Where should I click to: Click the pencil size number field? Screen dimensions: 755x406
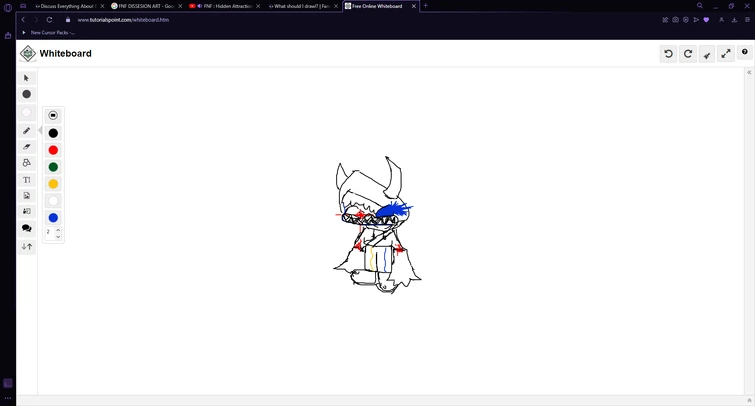[x=50, y=233]
